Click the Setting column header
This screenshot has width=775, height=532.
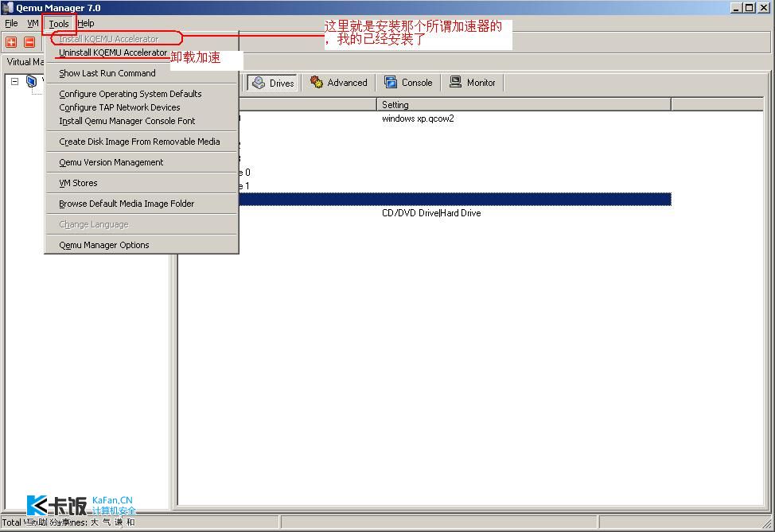(524, 105)
